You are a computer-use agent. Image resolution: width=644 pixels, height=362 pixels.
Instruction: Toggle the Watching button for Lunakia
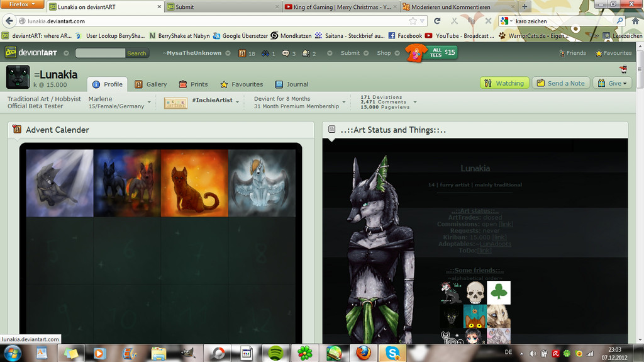point(504,83)
